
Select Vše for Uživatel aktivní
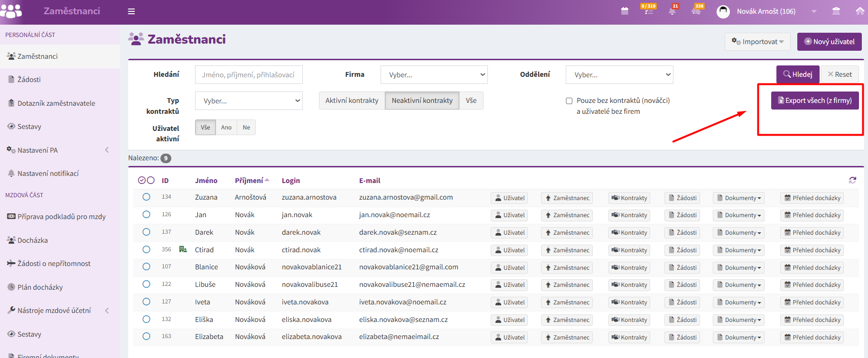[x=205, y=128]
